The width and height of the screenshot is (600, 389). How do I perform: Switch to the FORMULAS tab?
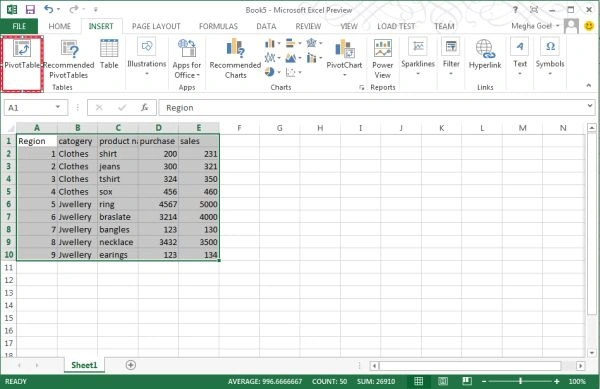[x=218, y=26]
